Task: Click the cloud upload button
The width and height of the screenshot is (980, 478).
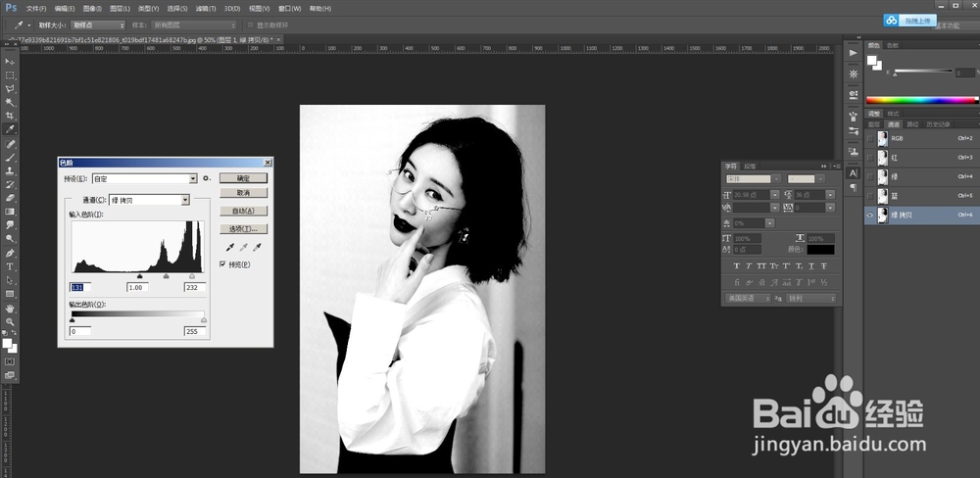Action: (x=910, y=21)
